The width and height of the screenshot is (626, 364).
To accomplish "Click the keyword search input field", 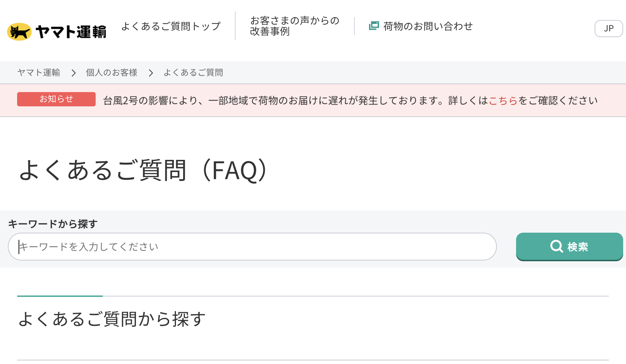I will 250,247.
